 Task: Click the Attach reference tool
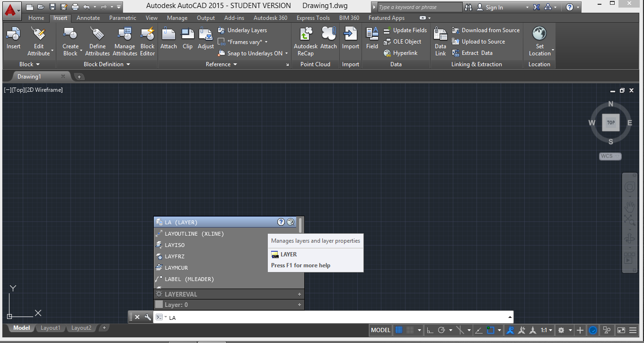click(168, 38)
